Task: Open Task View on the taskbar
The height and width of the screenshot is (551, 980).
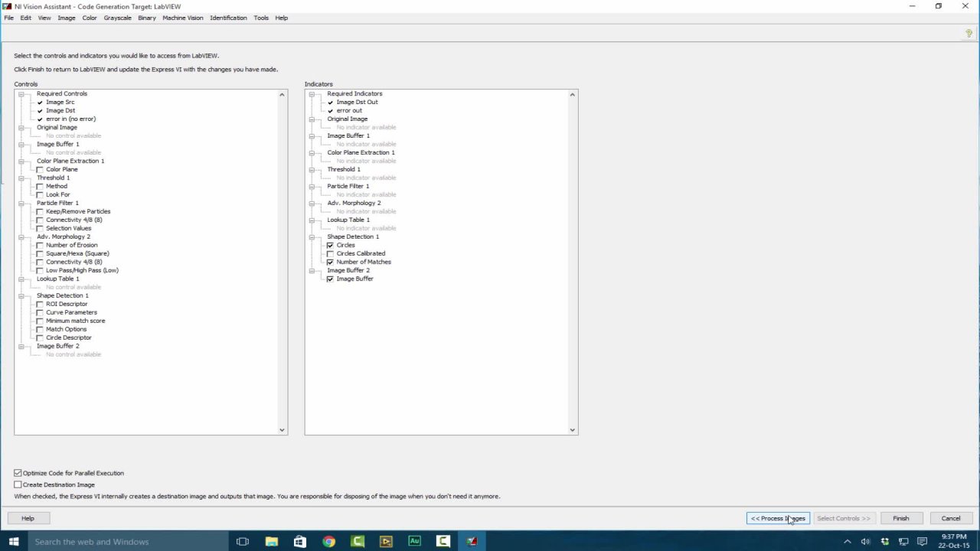Action: click(x=243, y=541)
